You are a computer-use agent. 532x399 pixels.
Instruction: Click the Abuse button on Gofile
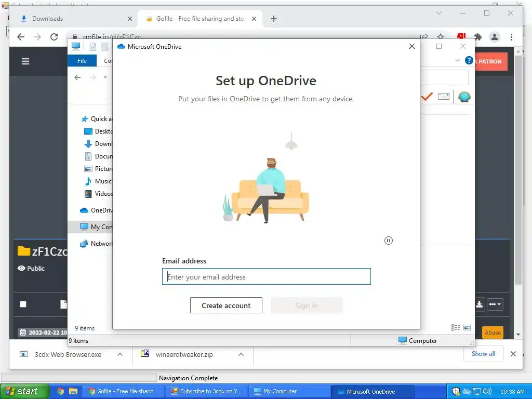pos(493,332)
